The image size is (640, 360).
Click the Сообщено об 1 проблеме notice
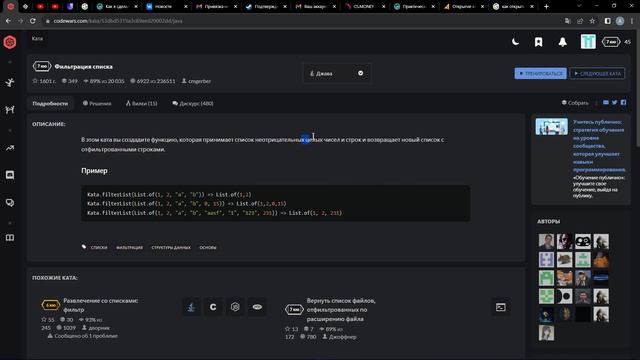coord(82,336)
